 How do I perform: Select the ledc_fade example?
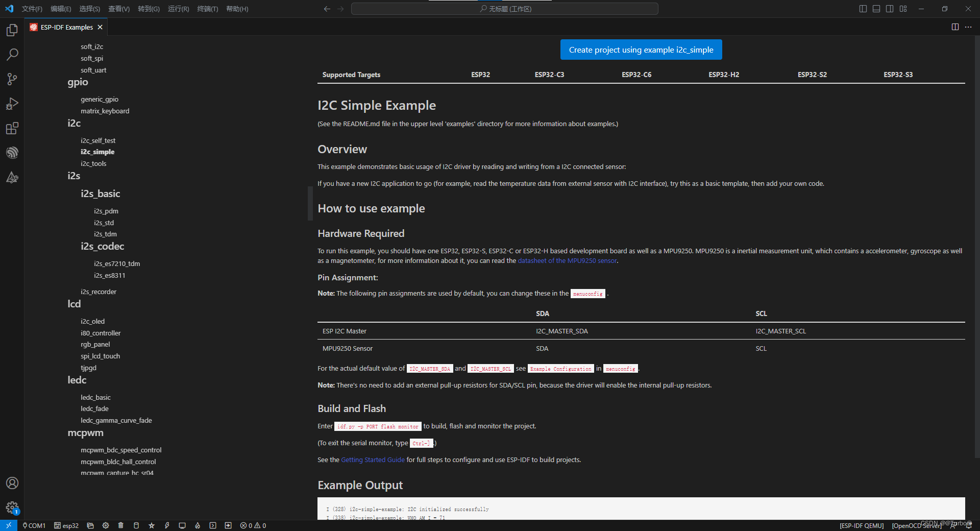(94, 409)
